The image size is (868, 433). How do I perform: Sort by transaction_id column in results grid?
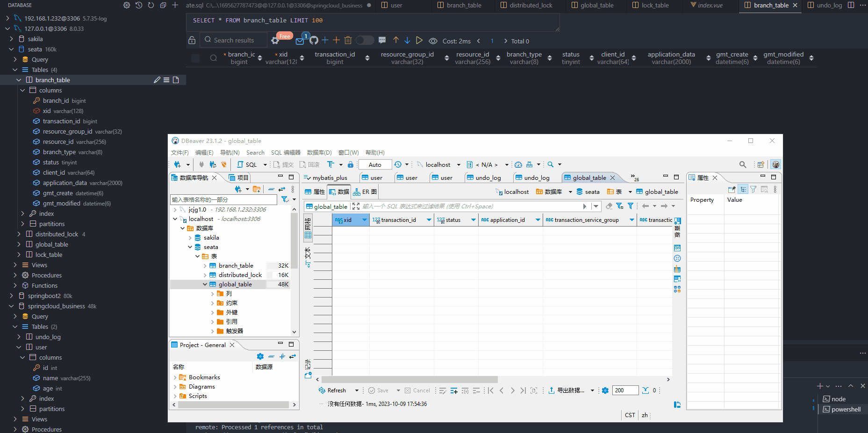click(367, 58)
